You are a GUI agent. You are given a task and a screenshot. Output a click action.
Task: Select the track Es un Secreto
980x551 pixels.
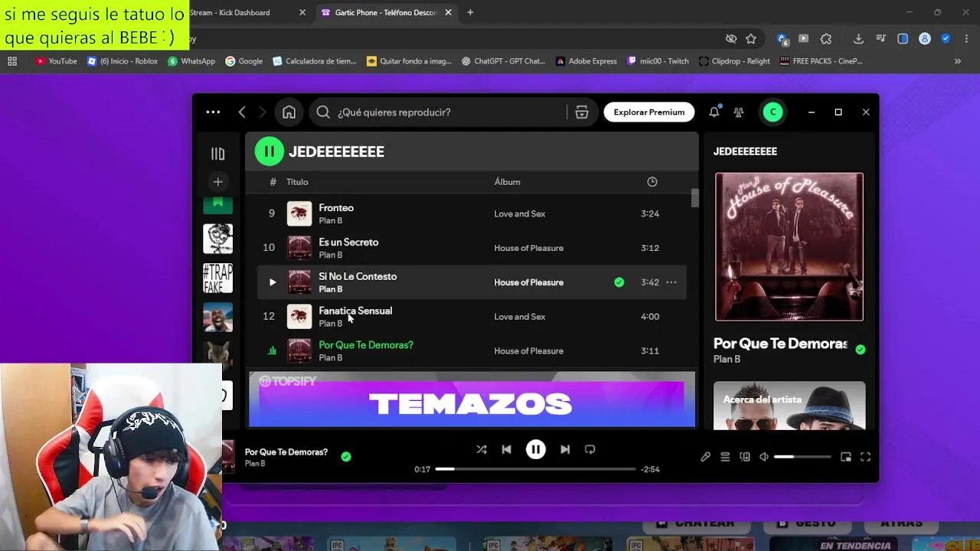click(x=348, y=243)
